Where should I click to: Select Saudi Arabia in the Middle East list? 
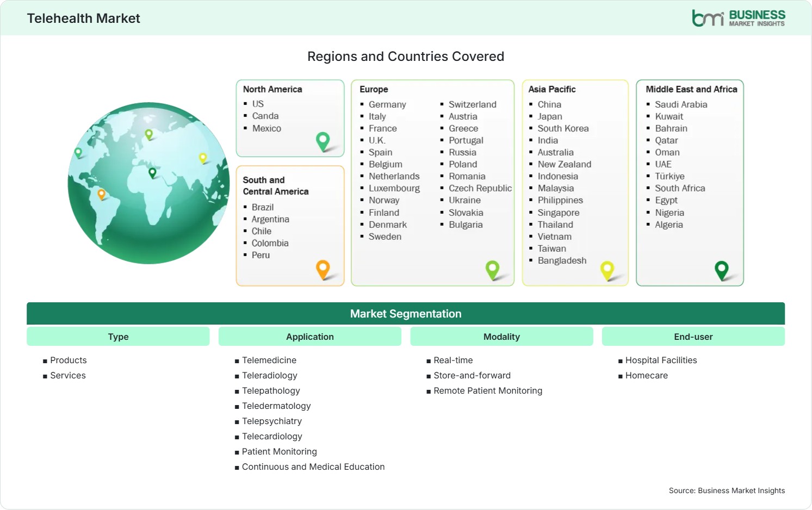click(681, 104)
